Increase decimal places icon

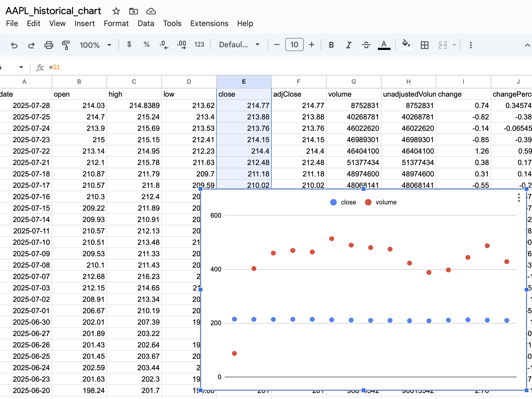point(181,45)
